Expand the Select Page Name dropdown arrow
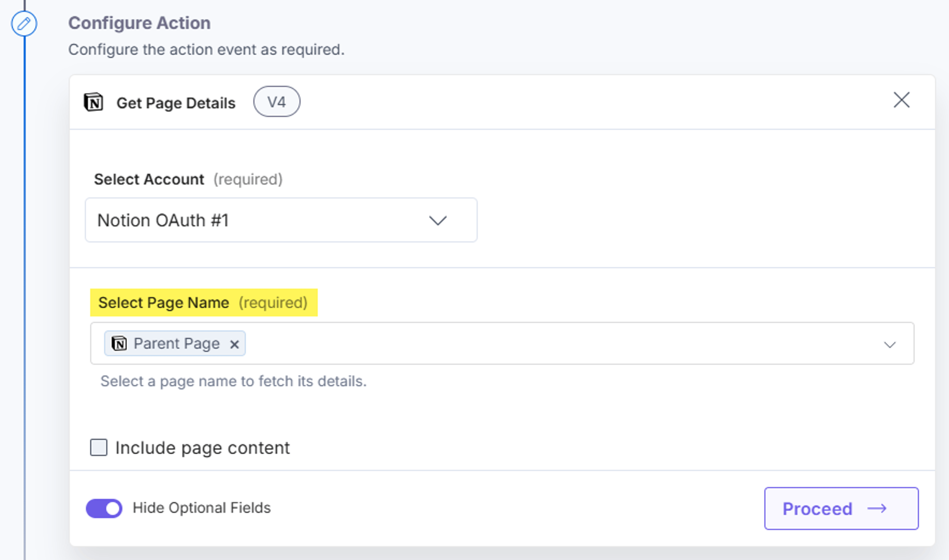The image size is (949, 560). coord(890,345)
